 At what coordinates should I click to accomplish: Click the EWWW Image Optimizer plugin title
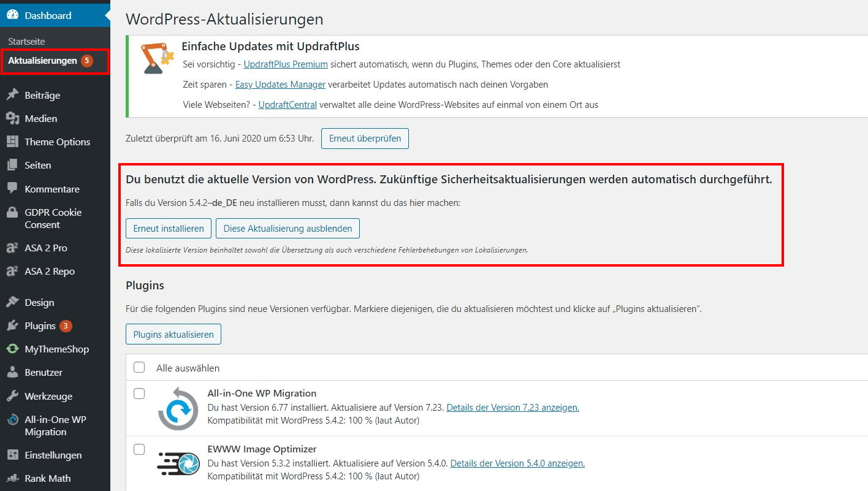pos(262,449)
